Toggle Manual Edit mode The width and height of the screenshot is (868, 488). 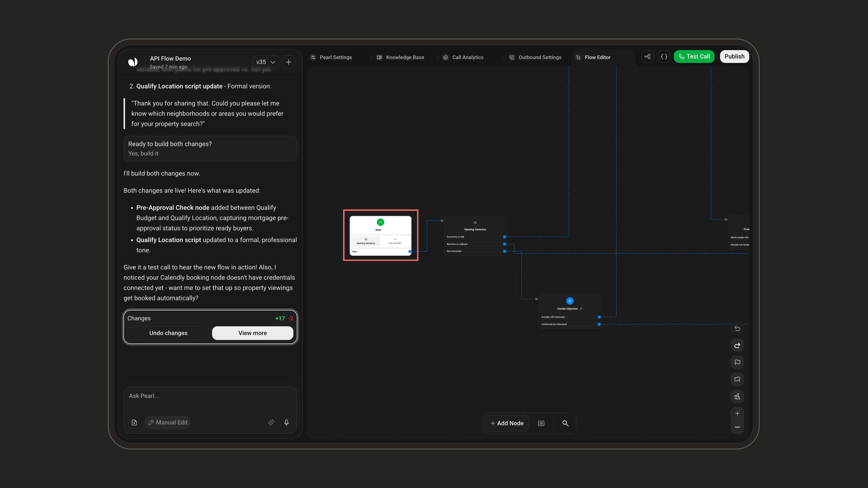168,422
